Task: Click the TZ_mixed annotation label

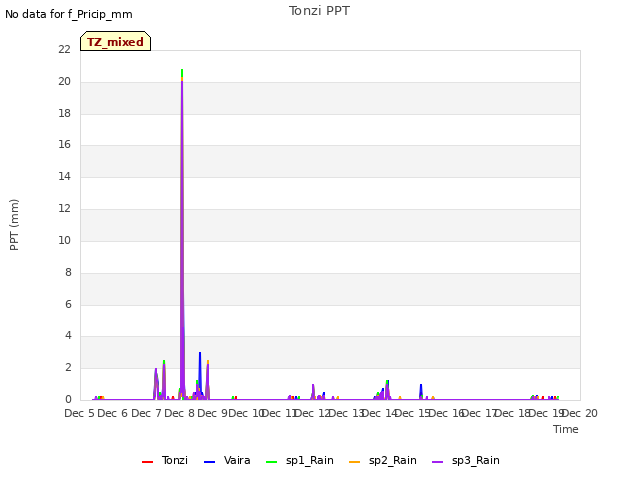Action: point(116,41)
